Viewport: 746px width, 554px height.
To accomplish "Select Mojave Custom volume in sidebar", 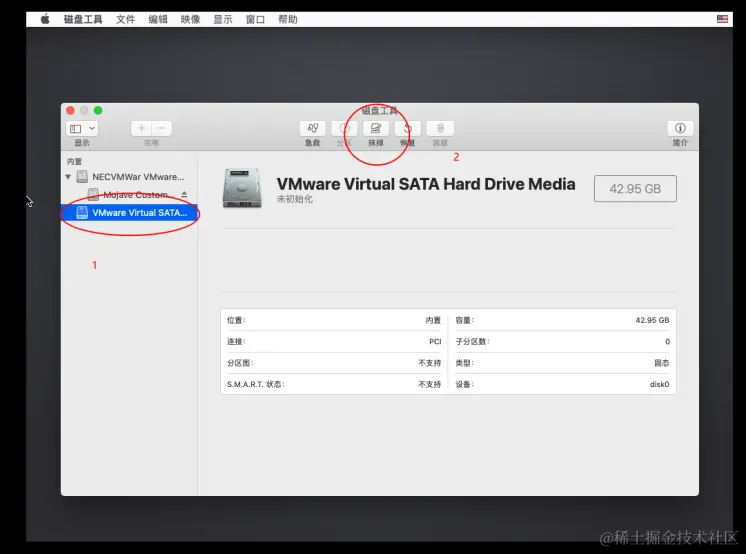I will click(x=128, y=195).
